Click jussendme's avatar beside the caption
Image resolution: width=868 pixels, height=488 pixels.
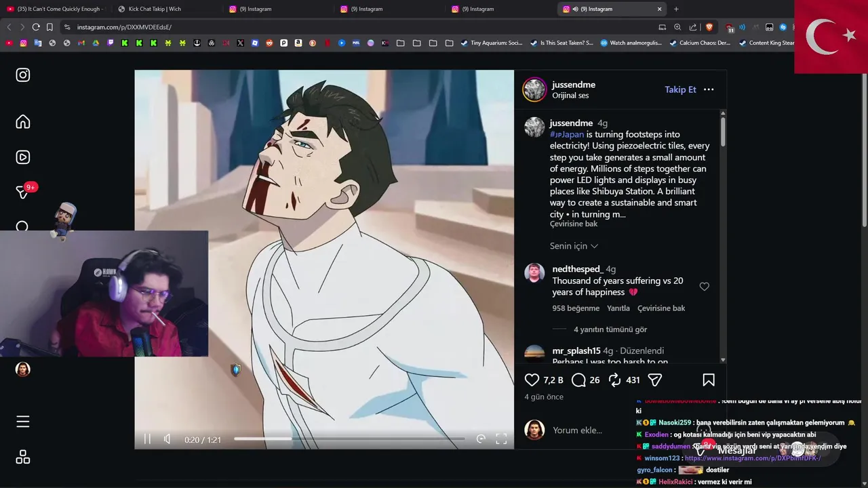coord(534,127)
